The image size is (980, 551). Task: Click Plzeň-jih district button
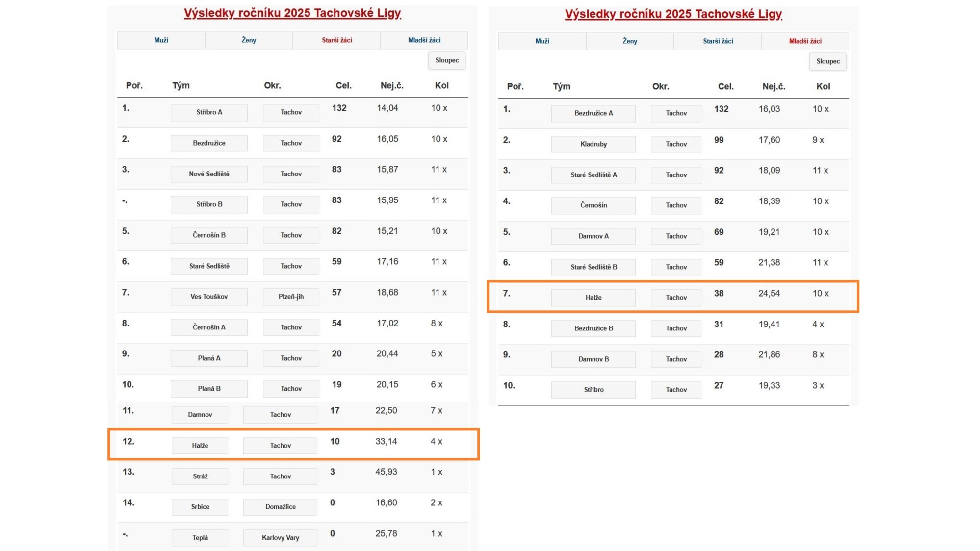[x=291, y=297]
